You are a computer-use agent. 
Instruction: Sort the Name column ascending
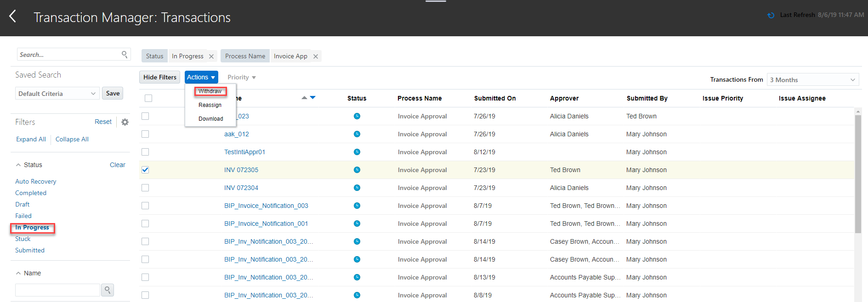coord(304,98)
